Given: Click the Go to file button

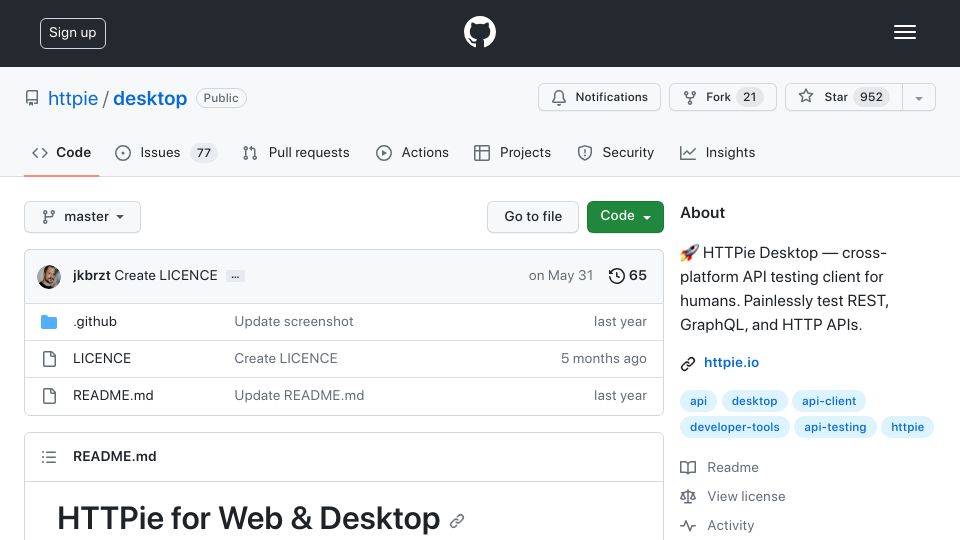Looking at the screenshot, I should coord(533,217).
